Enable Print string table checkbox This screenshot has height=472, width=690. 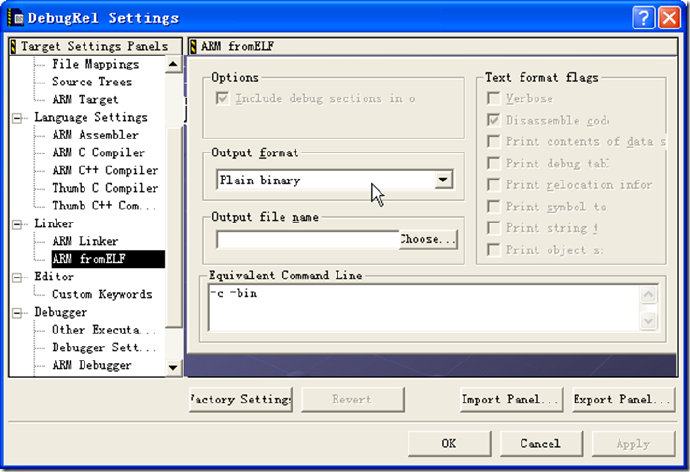494,228
